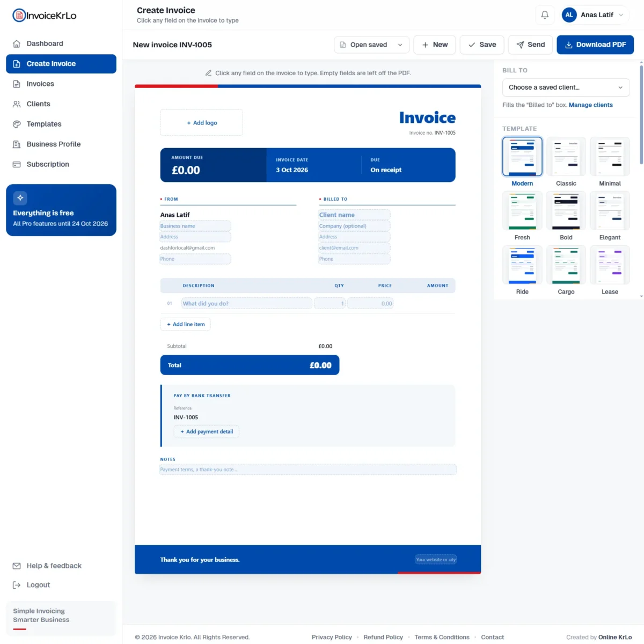Click the Company (optional) field

tap(354, 226)
